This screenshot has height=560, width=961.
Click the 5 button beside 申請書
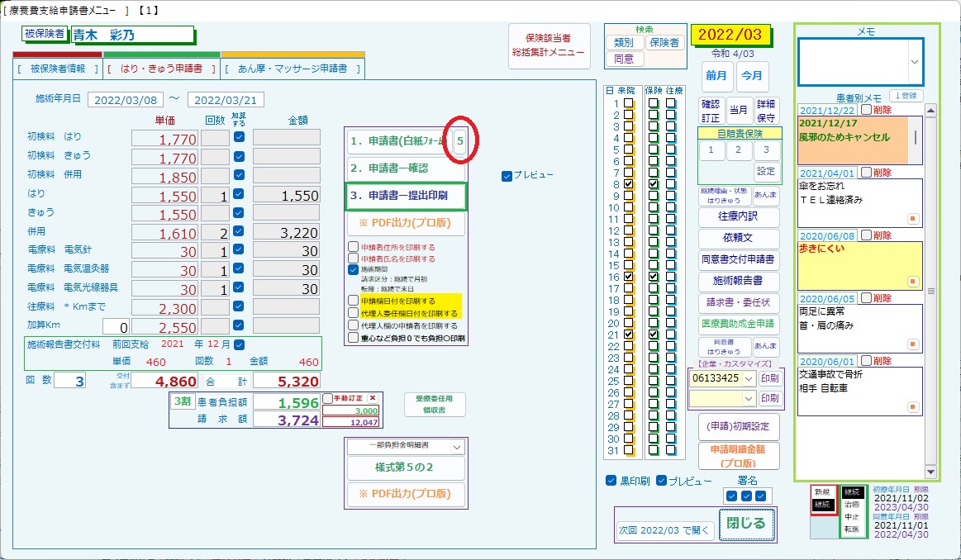(x=459, y=141)
